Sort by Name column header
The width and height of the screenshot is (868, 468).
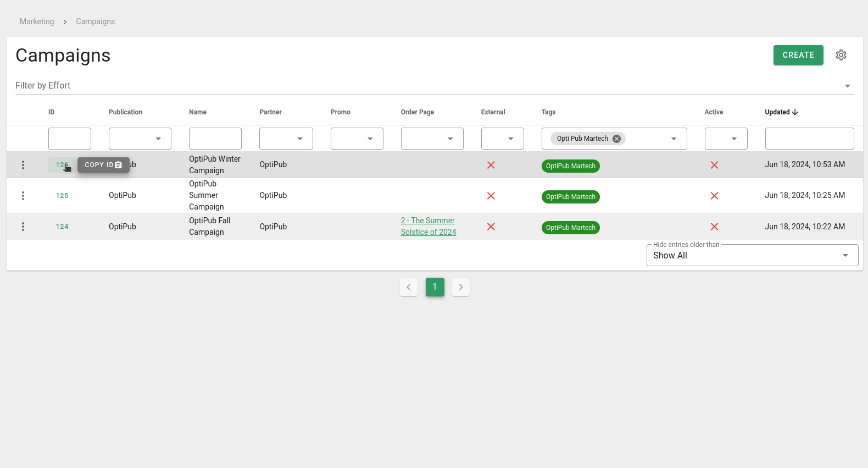tap(198, 112)
